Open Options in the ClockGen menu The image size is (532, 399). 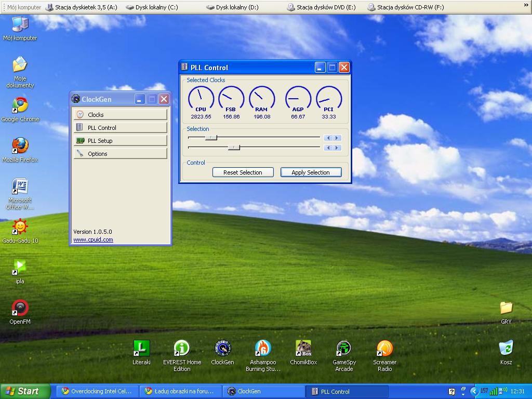pos(120,153)
